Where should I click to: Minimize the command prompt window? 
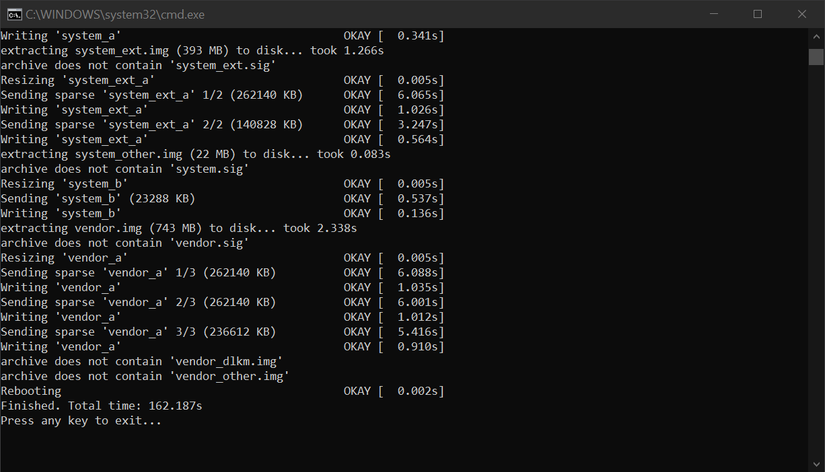[711, 14]
